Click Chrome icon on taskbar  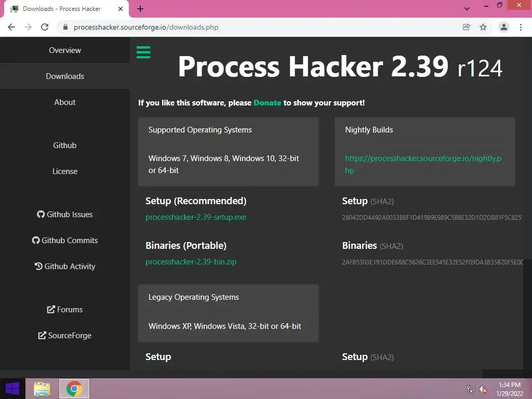[74, 389]
